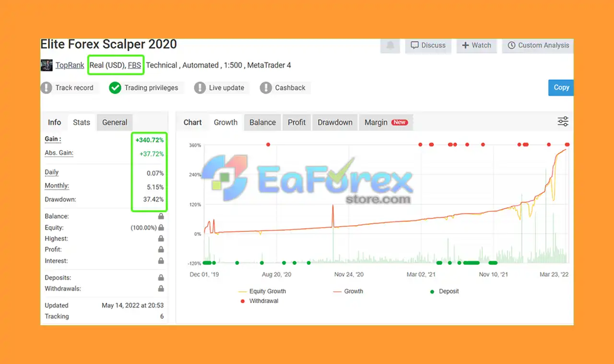Click the Abs. Gain label
The image size is (614, 364).
coord(59,153)
